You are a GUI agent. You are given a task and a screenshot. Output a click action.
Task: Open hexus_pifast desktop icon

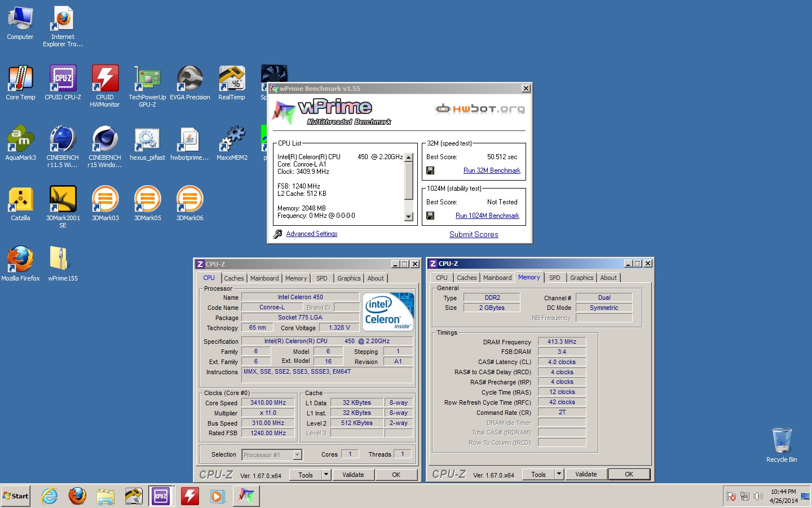pyautogui.click(x=147, y=143)
